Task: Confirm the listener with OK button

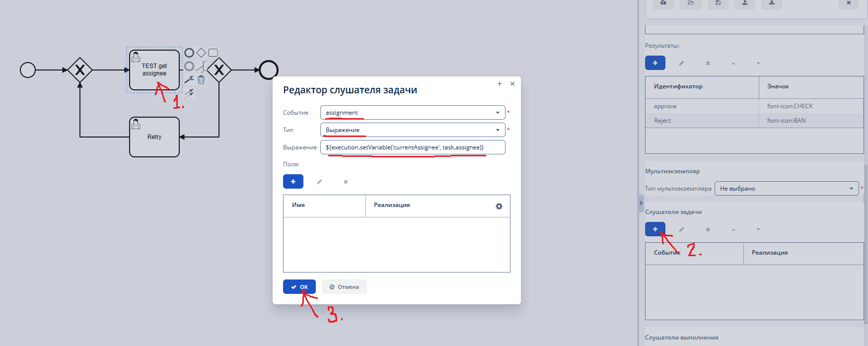Action: [299, 287]
